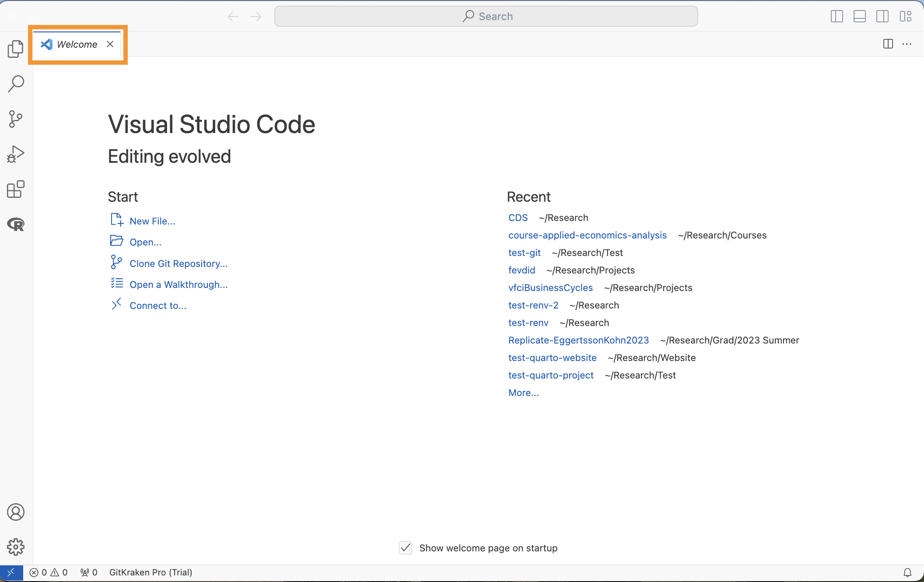
Task: Click the Accounts icon
Action: click(x=16, y=512)
